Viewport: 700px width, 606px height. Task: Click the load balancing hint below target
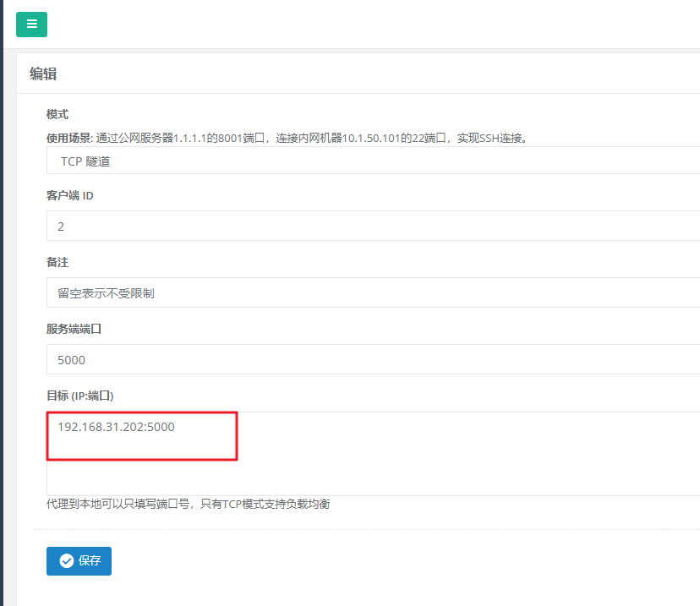[188, 505]
